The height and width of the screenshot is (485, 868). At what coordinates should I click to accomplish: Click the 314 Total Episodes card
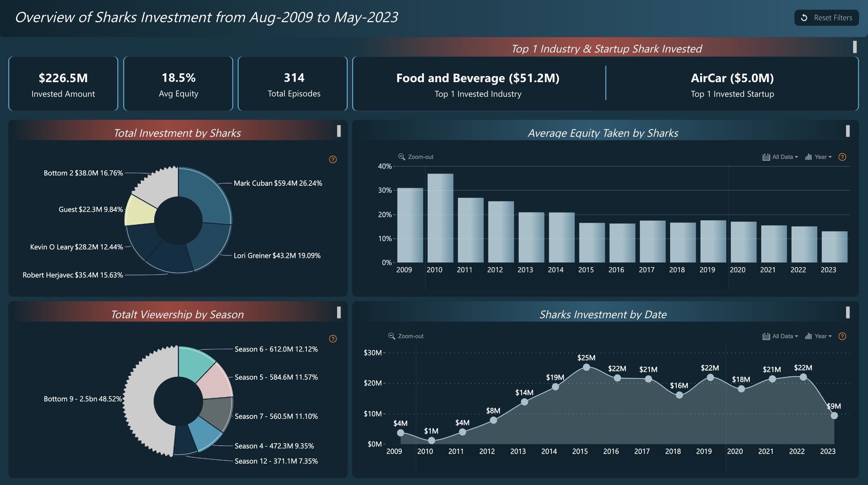(293, 84)
